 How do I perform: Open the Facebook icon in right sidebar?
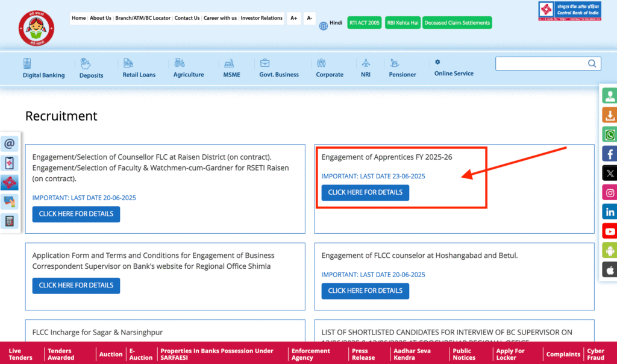tap(610, 154)
